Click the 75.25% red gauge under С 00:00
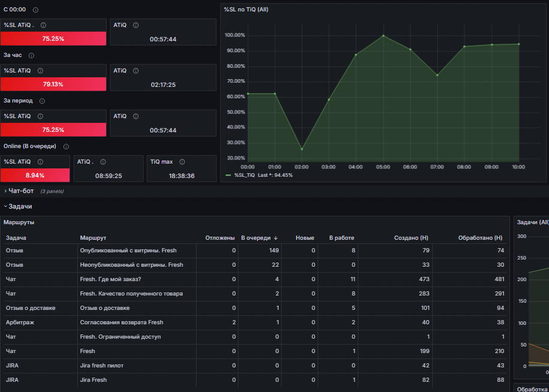The width and height of the screenshot is (549, 392). click(x=53, y=38)
